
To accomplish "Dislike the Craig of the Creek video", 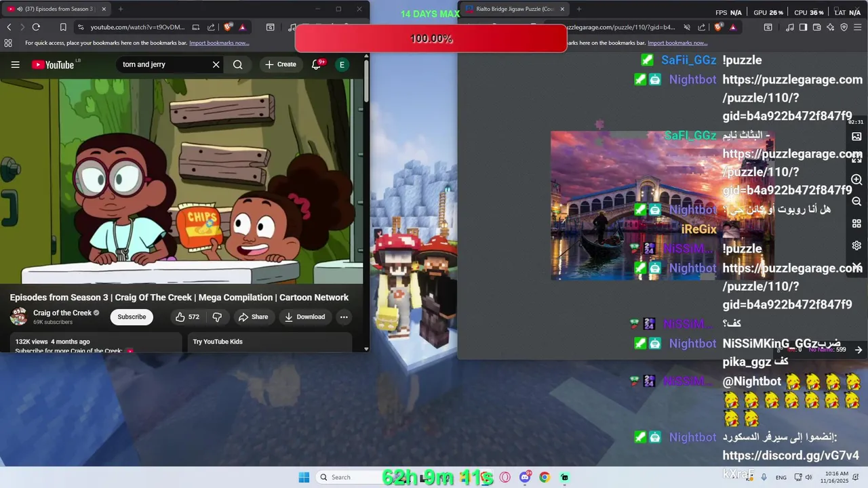I will (x=217, y=317).
